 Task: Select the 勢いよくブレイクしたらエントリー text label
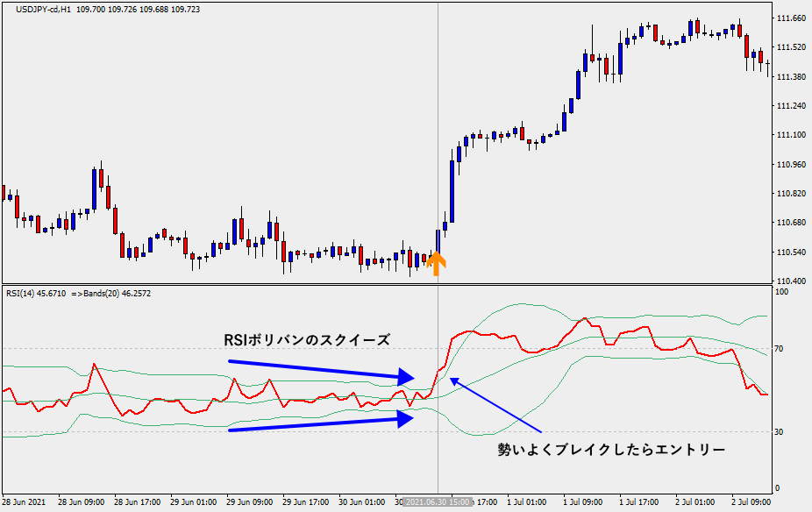click(x=611, y=450)
